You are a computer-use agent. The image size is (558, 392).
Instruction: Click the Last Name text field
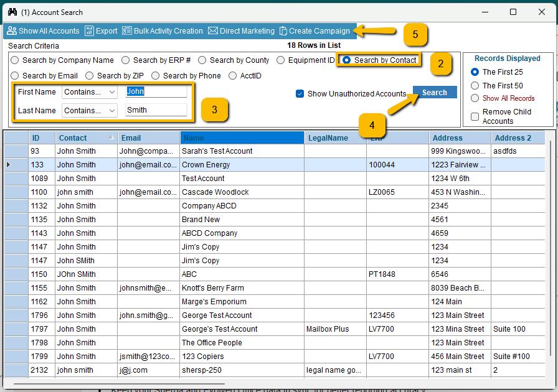[x=156, y=110]
